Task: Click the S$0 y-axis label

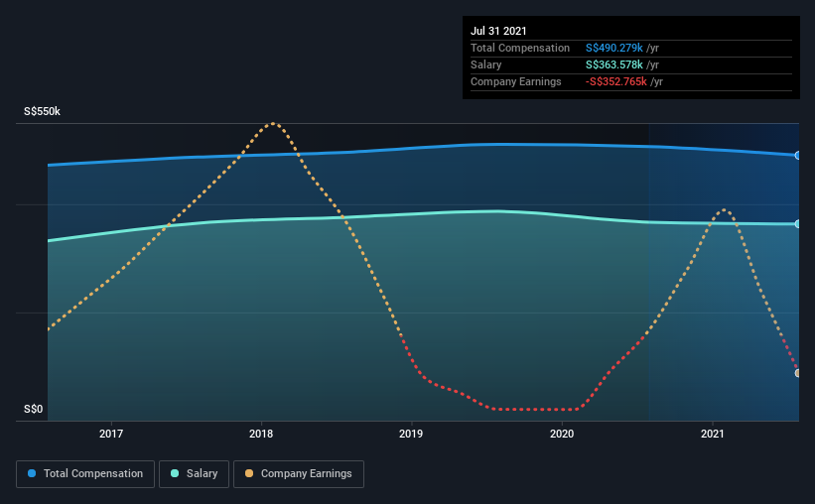Action: pyautogui.click(x=34, y=409)
